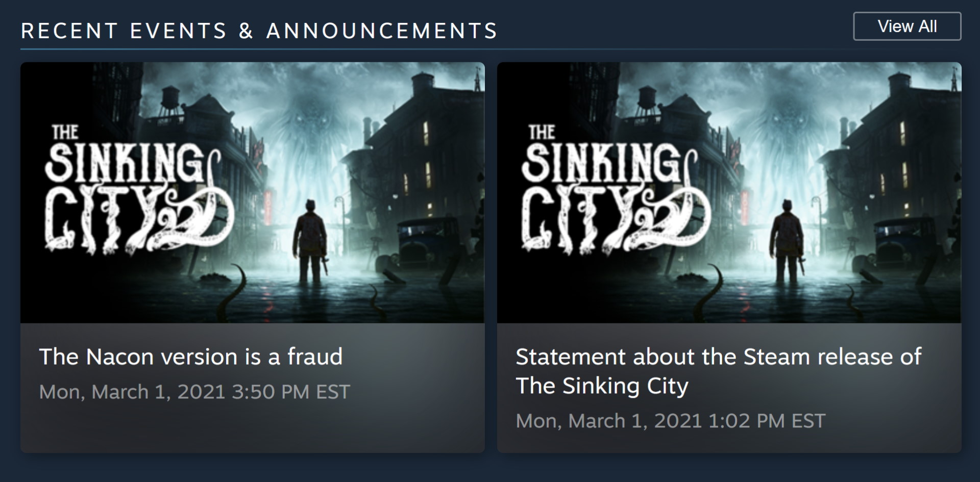Click the water tentacle in the Nacon card artwork
This screenshot has width=980, height=482.
[x=240, y=291]
